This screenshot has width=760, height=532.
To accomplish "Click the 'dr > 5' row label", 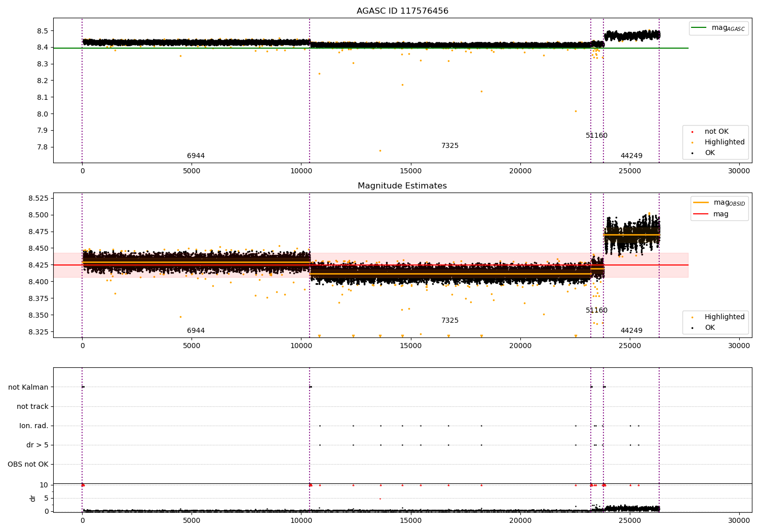I will [37, 445].
